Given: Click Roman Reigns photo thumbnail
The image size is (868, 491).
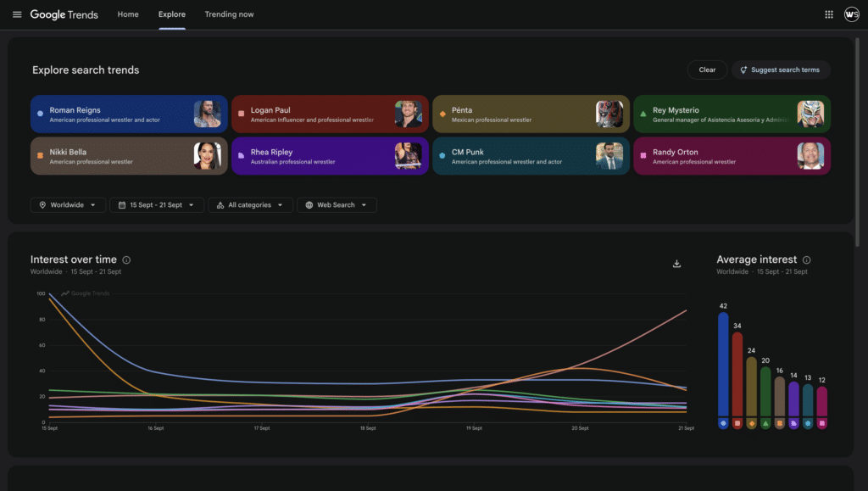Looking at the screenshot, I should coord(208,114).
